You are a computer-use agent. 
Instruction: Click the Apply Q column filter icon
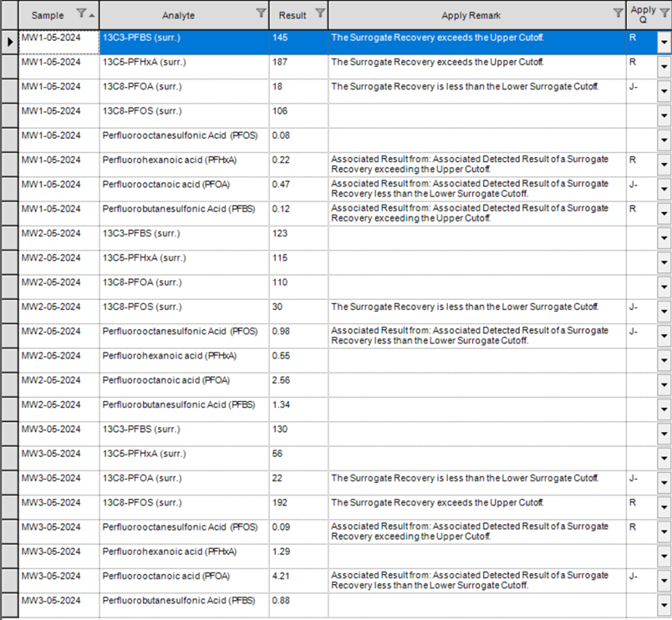click(664, 12)
